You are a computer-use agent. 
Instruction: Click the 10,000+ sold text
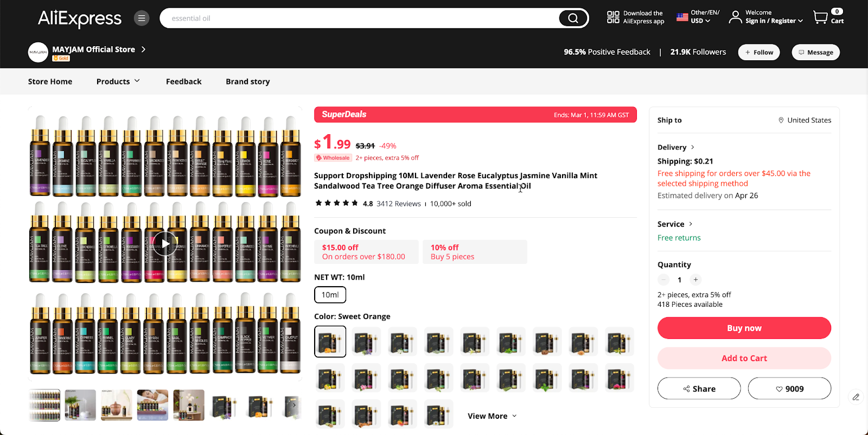[x=450, y=204]
